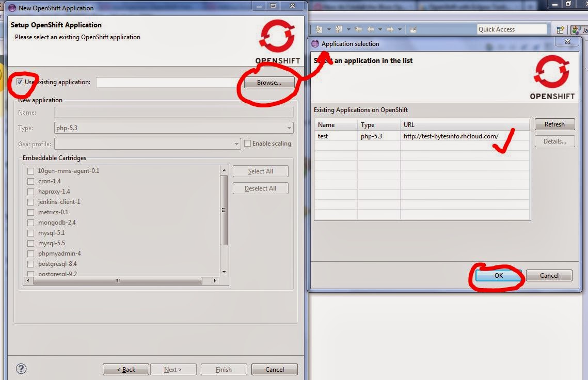588x380 pixels.
Task: Click Last Edit Location toolbar icon
Action: click(358, 29)
